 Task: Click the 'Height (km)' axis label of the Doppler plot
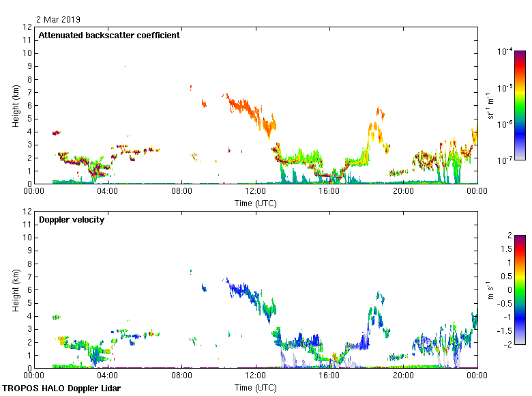click(15, 289)
